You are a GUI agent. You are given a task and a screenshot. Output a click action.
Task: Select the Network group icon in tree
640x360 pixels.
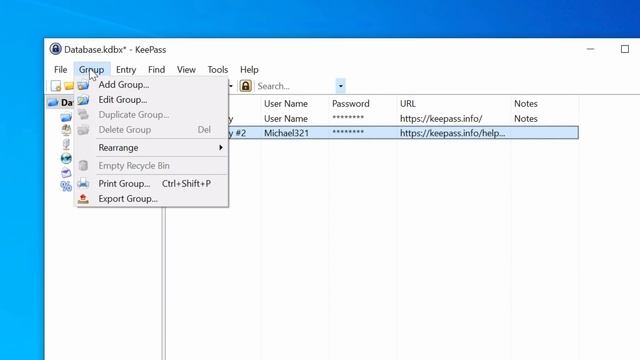(x=66, y=144)
